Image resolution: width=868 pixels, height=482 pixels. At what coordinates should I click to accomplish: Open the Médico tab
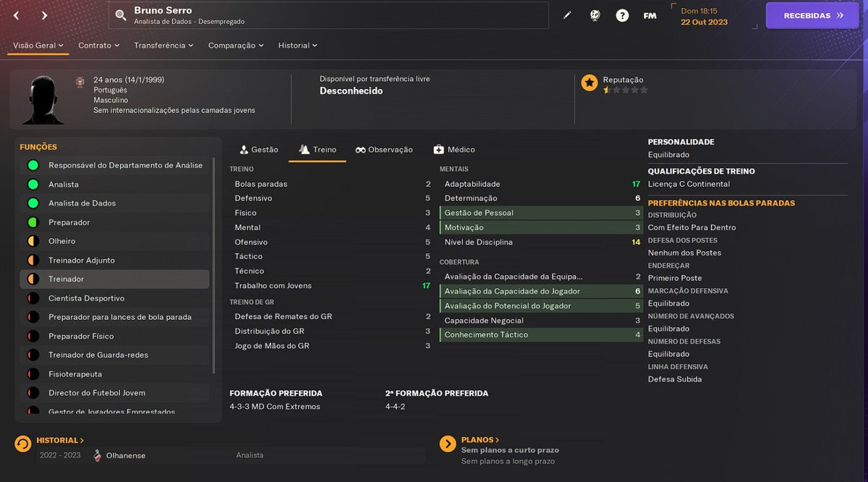click(454, 150)
